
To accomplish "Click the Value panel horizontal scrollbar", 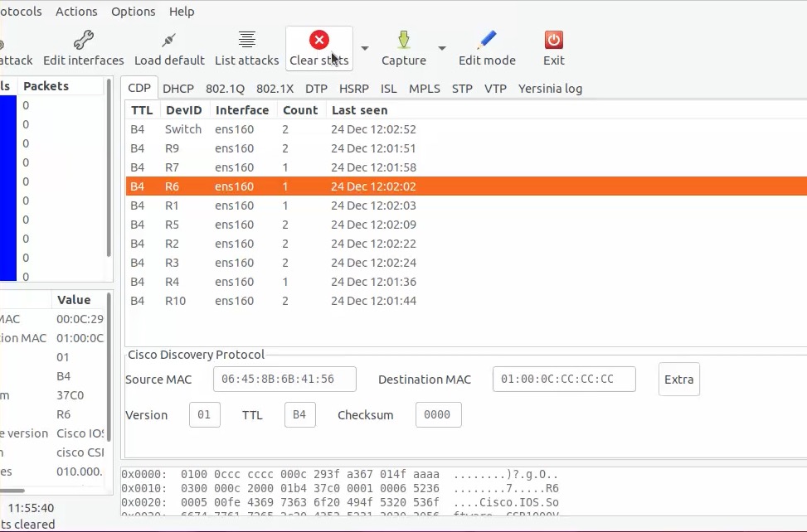I will (12, 491).
